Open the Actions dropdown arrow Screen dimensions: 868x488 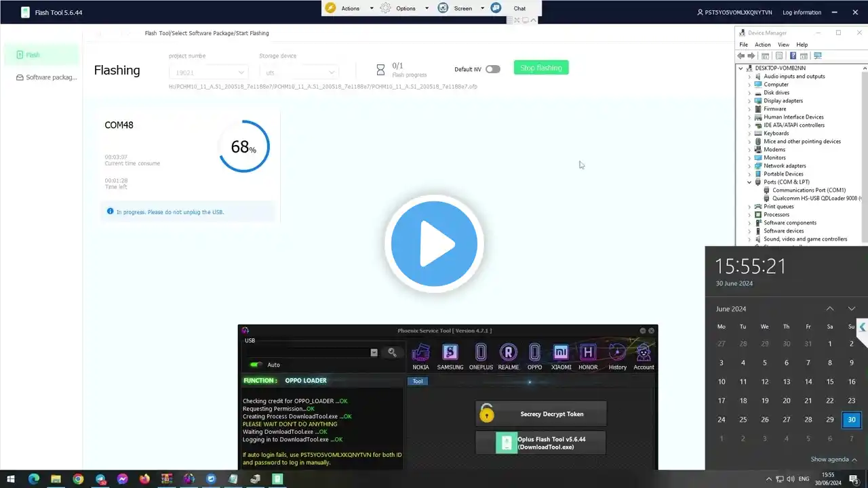[372, 8]
